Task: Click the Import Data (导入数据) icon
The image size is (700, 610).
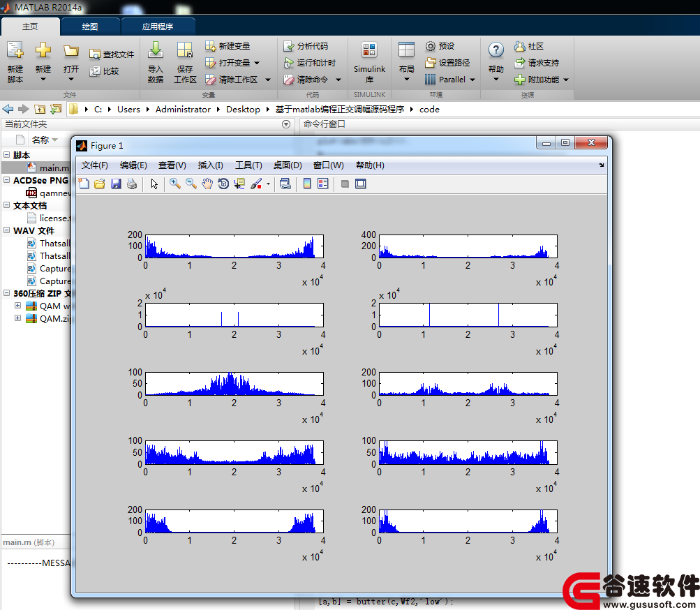Action: coord(156,50)
